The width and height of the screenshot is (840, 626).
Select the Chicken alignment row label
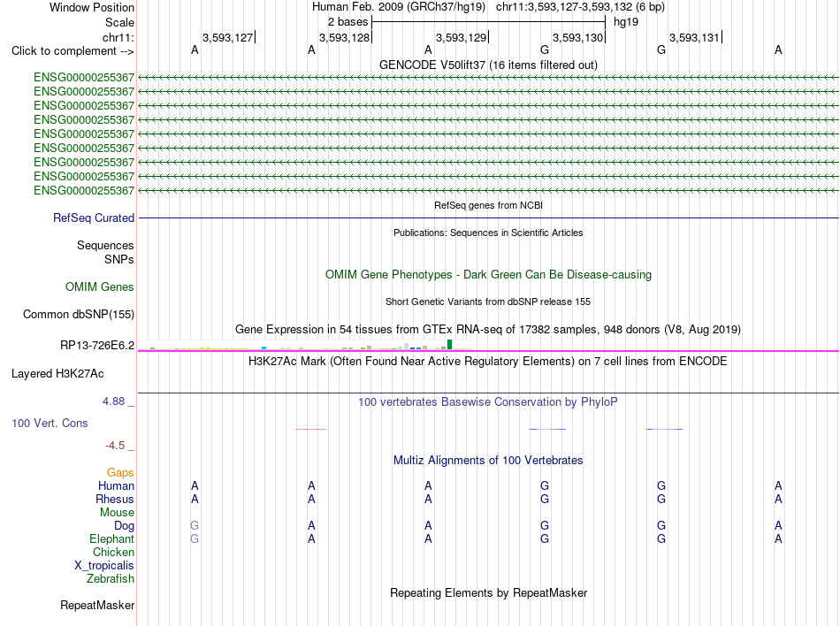(113, 552)
